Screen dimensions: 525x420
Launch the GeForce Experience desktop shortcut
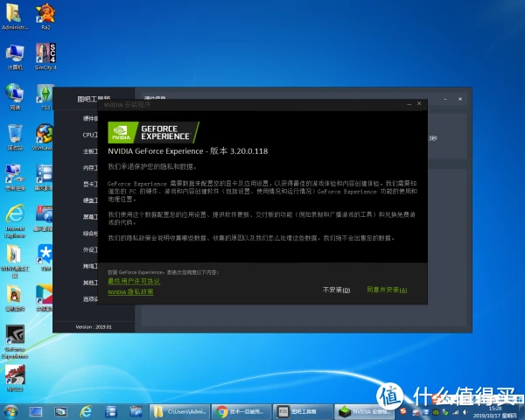tap(15, 341)
